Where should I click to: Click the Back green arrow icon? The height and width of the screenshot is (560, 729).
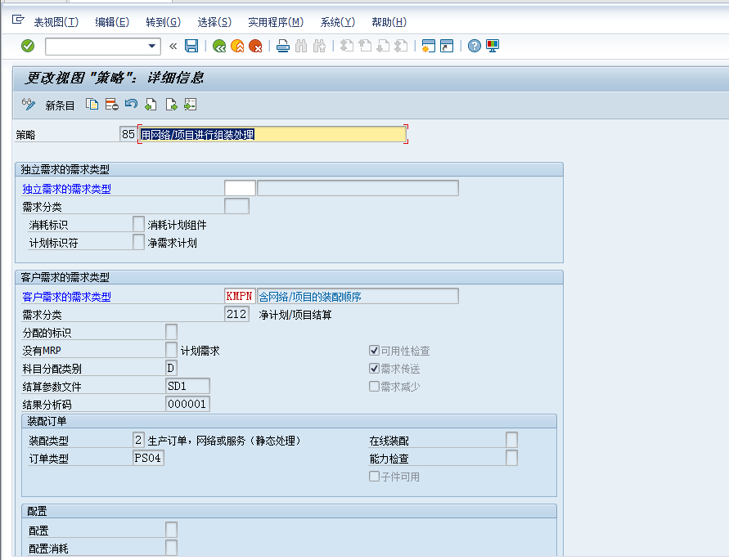pyautogui.click(x=219, y=47)
